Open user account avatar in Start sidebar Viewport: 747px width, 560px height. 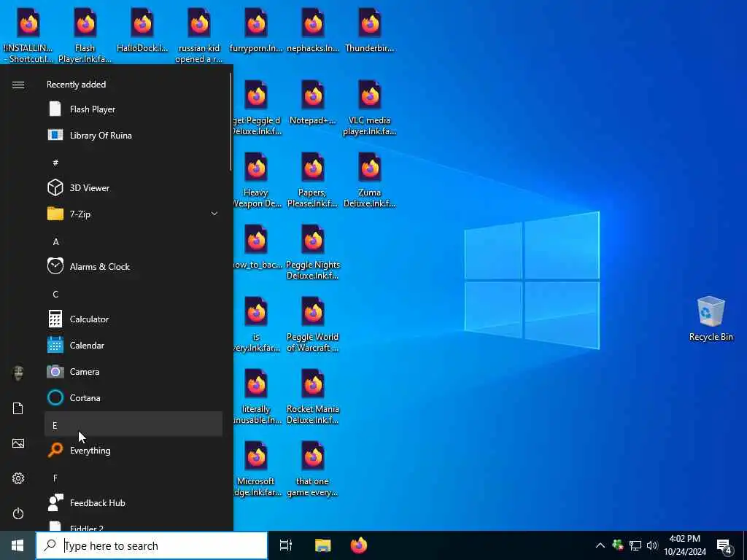click(18, 373)
